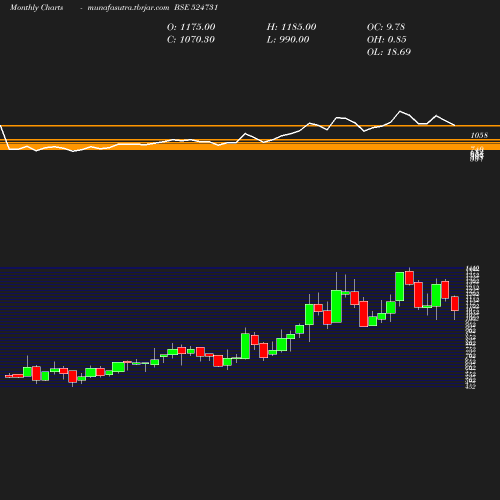
Task: Click the munafasutra.tbrjar.com site label
Action: 128,7
